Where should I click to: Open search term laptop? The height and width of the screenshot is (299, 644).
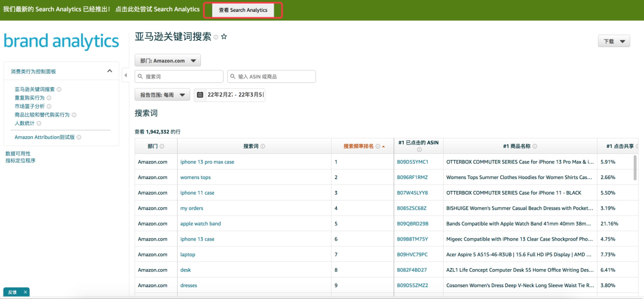tap(188, 255)
